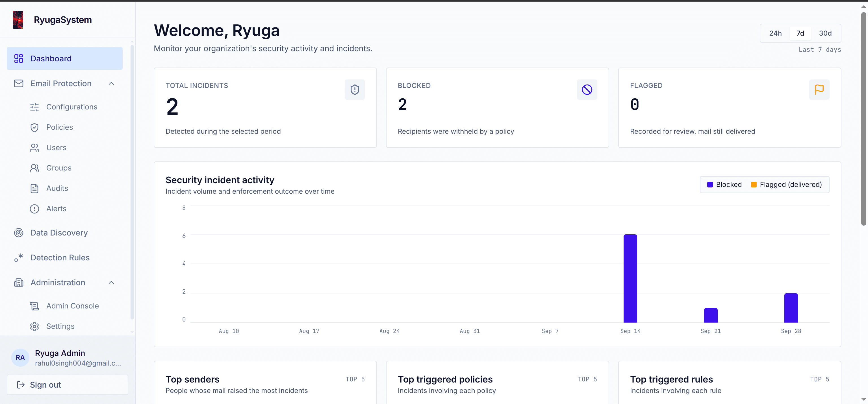
Task: Click the Data Discovery radar icon
Action: (x=19, y=233)
